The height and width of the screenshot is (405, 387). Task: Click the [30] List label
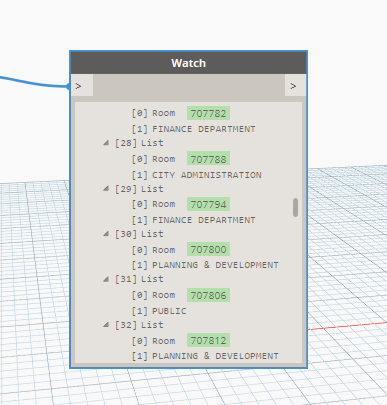[x=139, y=234]
